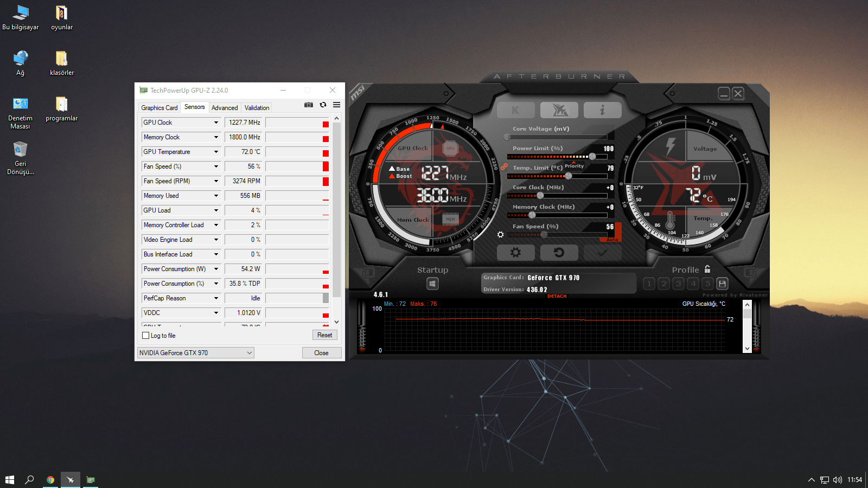This screenshot has height=488, width=868.
Task: Select the programlar folder icon
Action: (x=62, y=108)
